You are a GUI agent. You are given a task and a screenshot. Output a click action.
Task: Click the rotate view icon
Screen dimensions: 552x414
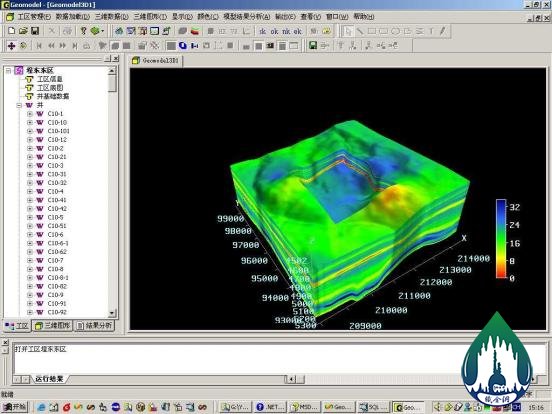click(23, 46)
